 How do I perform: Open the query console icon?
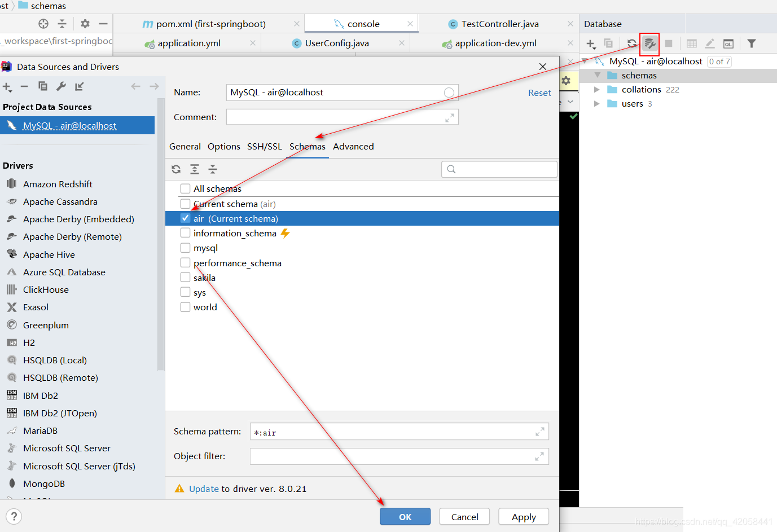pyautogui.click(x=728, y=43)
